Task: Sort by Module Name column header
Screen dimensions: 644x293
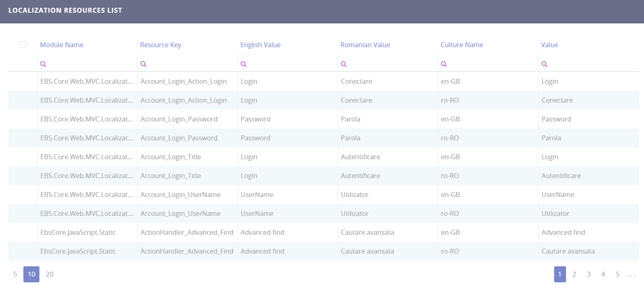Action: tap(62, 45)
